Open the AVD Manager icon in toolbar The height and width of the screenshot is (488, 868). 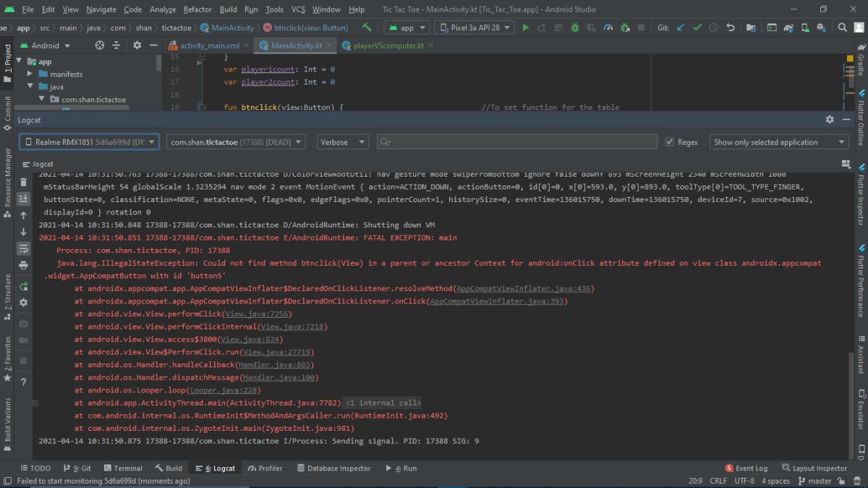click(x=806, y=28)
